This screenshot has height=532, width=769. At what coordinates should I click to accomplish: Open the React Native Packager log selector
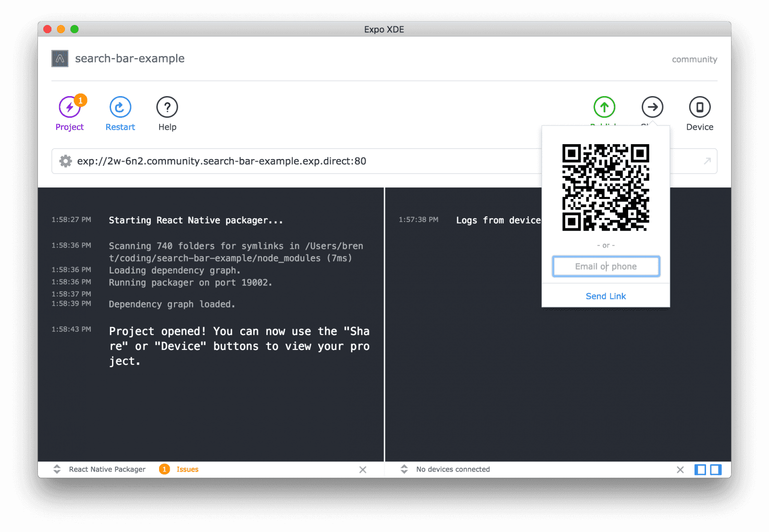99,469
